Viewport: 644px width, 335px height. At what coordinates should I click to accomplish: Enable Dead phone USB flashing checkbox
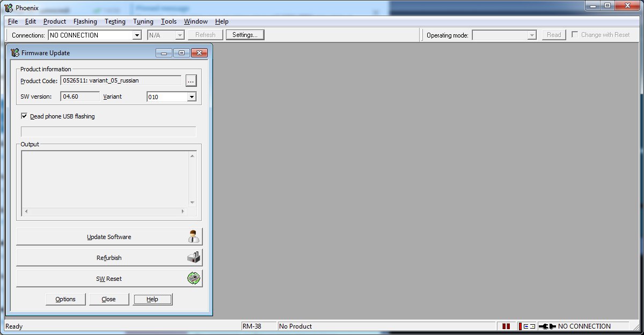coord(24,116)
